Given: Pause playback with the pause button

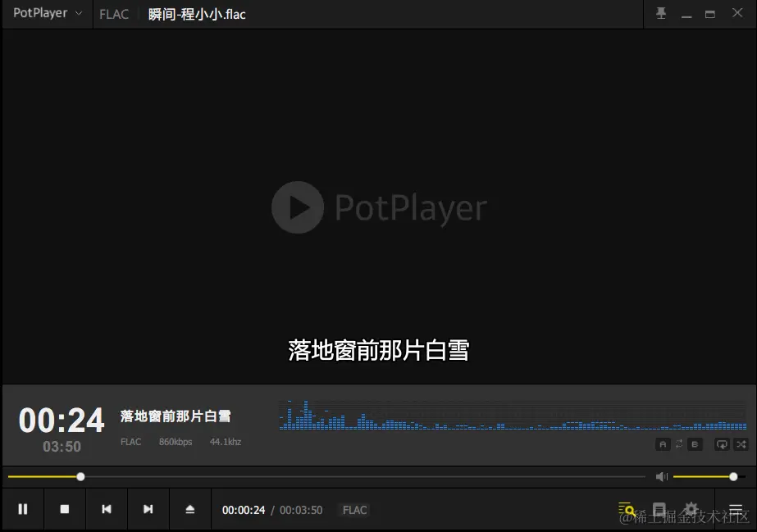Looking at the screenshot, I should (23, 509).
